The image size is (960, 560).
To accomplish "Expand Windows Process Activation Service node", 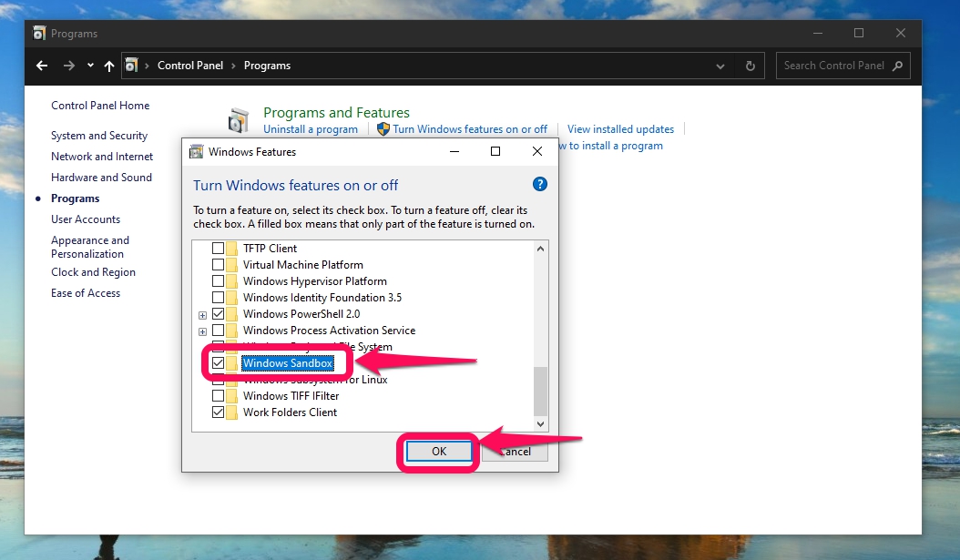I will (202, 331).
